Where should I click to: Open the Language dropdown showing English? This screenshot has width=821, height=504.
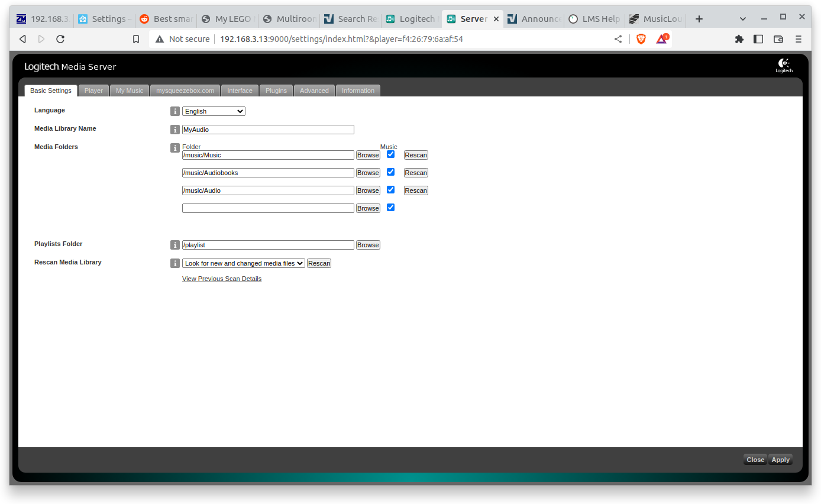[x=214, y=111]
